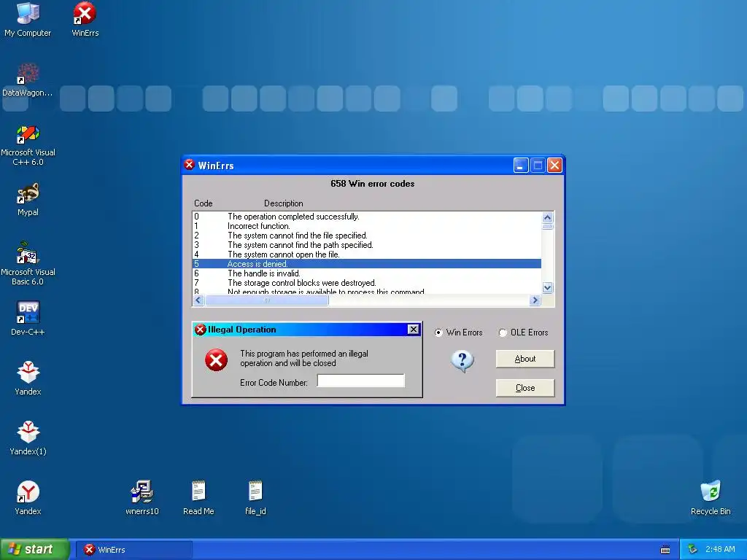Viewport: 747px width, 560px height.
Task: Select the WinErrs desktop shortcut
Action: click(85, 19)
